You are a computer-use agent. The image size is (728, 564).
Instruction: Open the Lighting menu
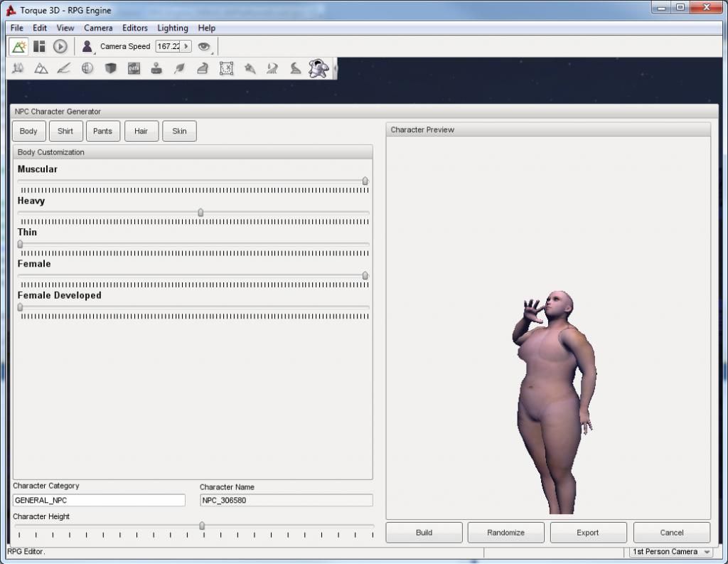point(173,28)
